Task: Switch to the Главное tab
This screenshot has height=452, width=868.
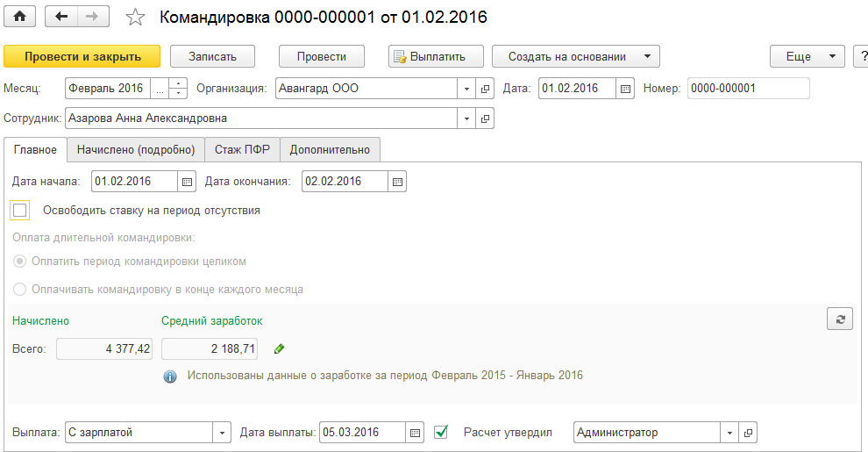Action: click(35, 150)
